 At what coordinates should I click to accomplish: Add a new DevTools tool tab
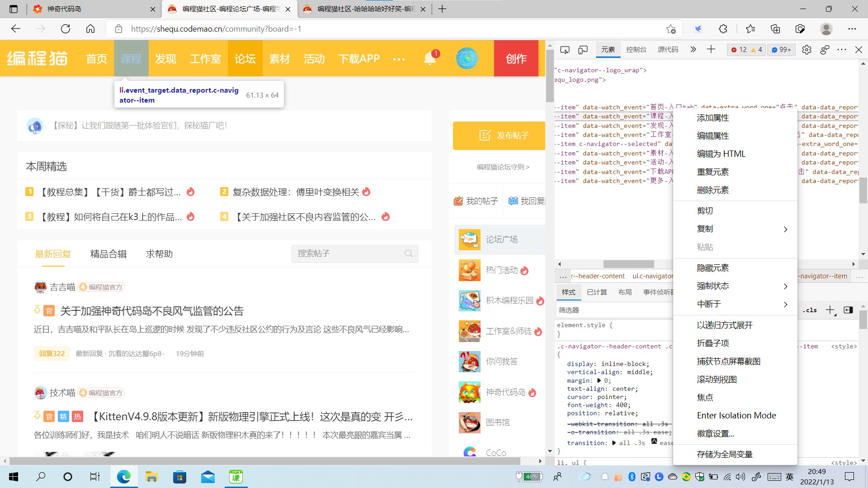pyautogui.click(x=711, y=49)
